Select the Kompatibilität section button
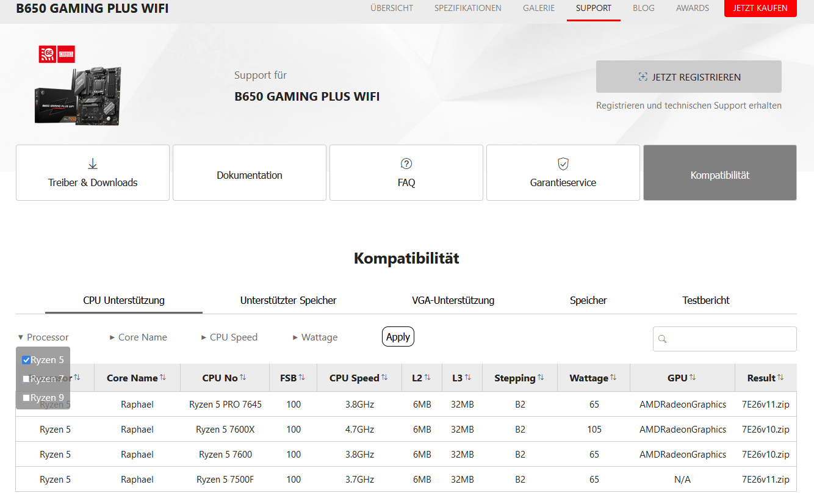814x504 pixels. 720,173
